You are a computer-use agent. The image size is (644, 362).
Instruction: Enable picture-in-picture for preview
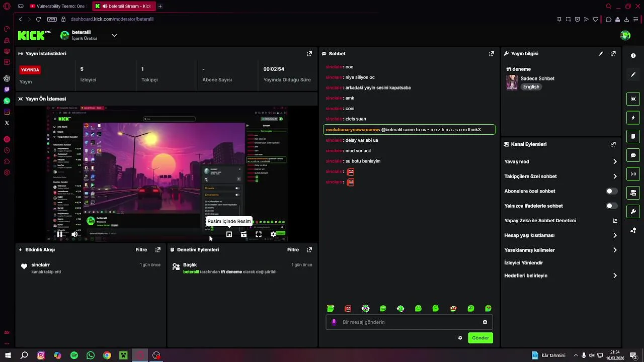pos(229,234)
